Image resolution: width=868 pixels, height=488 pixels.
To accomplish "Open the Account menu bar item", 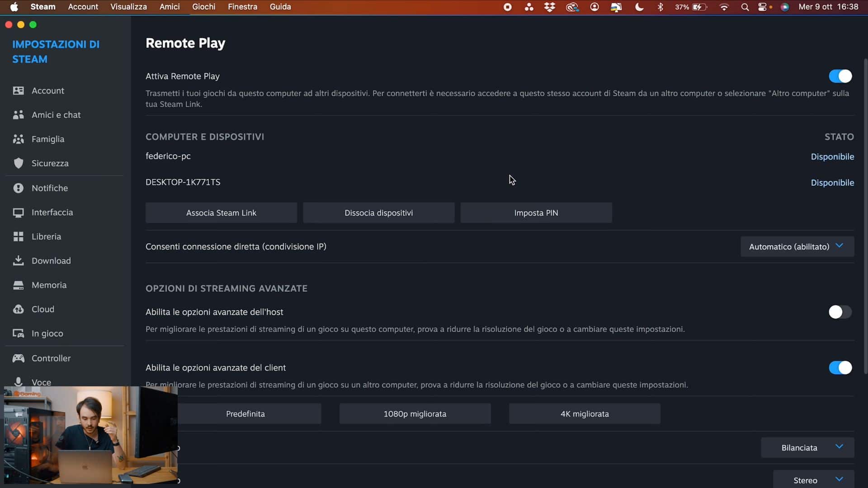I will tap(83, 7).
